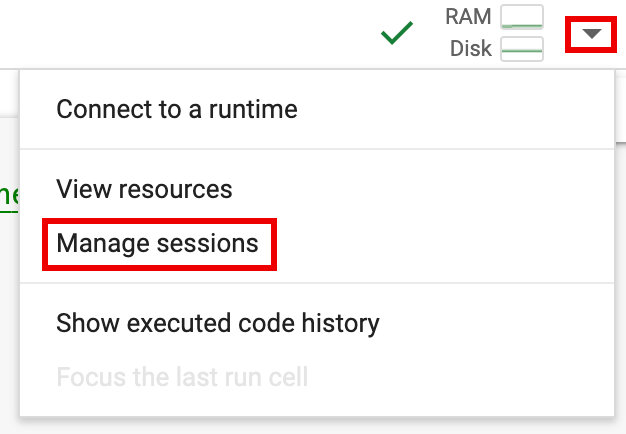The image size is (626, 434).
Task: Click the "RAM" text label
Action: click(468, 17)
